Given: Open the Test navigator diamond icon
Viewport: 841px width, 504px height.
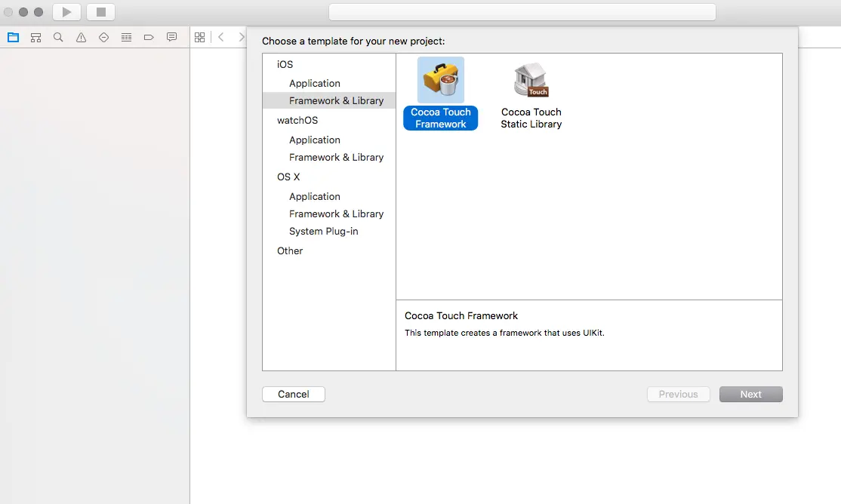Looking at the screenshot, I should point(103,38).
